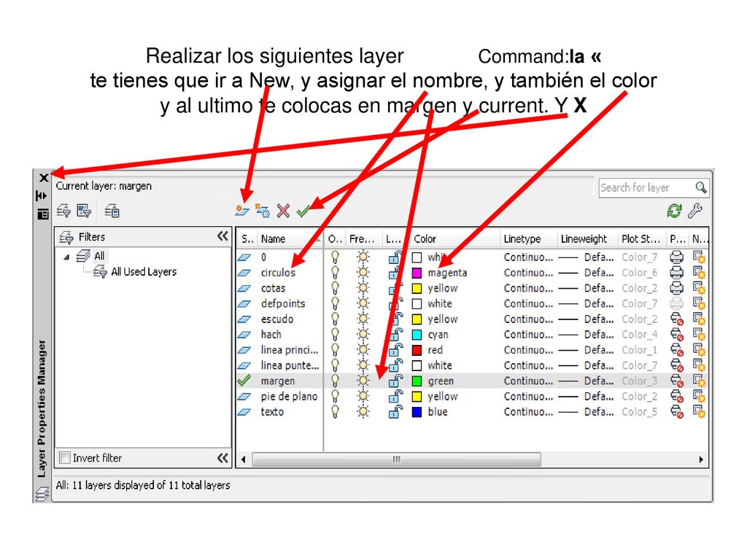Close the Layer Properties Manager palette
The width and height of the screenshot is (747, 560).
44,178
